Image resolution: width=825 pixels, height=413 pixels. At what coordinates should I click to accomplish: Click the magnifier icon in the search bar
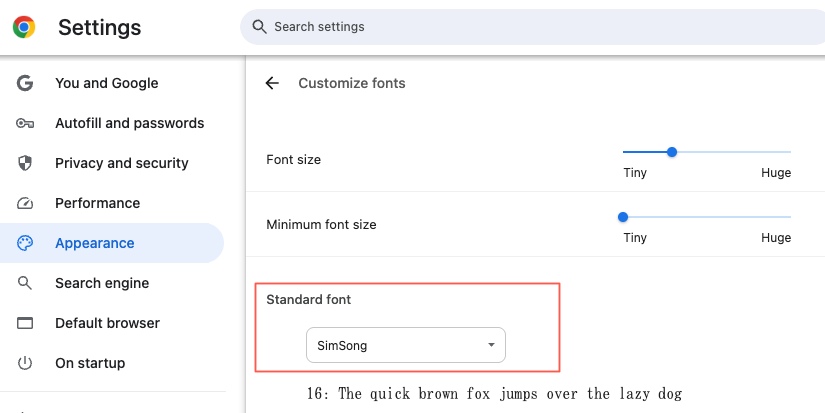click(259, 27)
